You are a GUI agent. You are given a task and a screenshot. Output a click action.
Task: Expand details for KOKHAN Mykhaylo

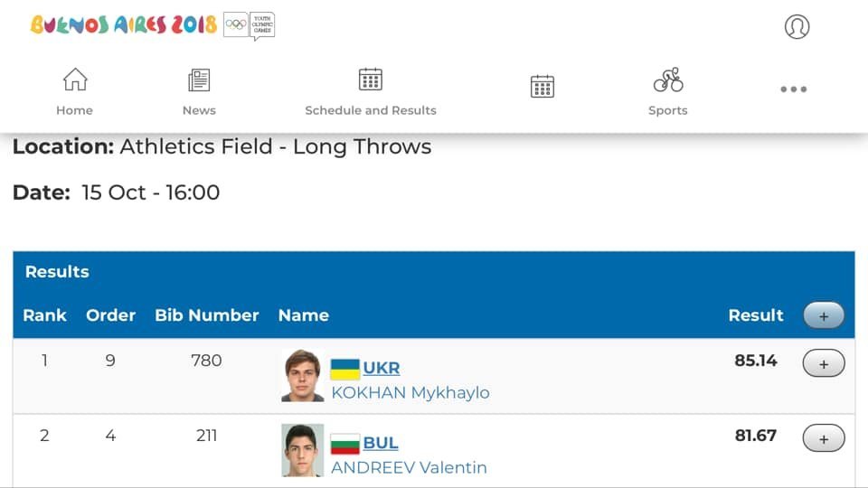tap(824, 363)
